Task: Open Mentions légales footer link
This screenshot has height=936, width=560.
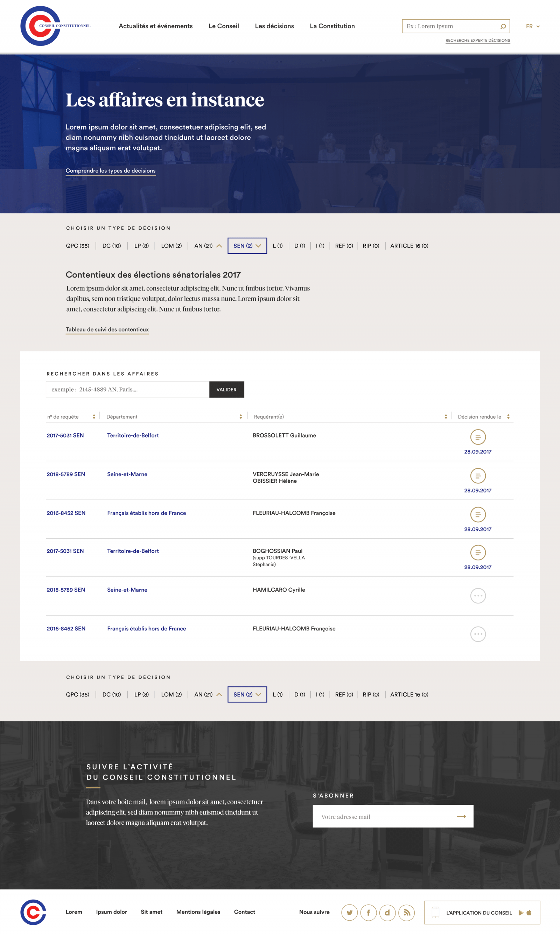Action: tap(198, 912)
